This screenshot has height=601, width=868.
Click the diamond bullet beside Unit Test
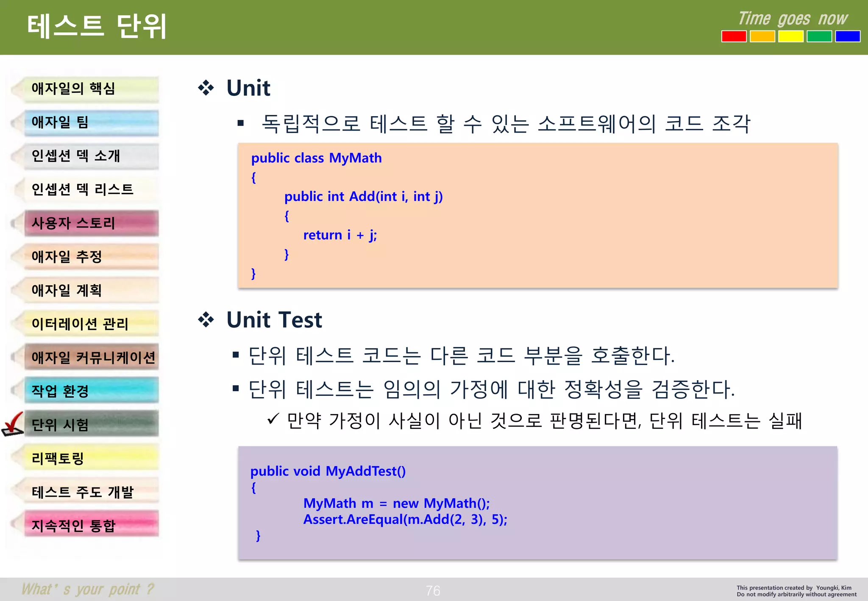tap(206, 319)
